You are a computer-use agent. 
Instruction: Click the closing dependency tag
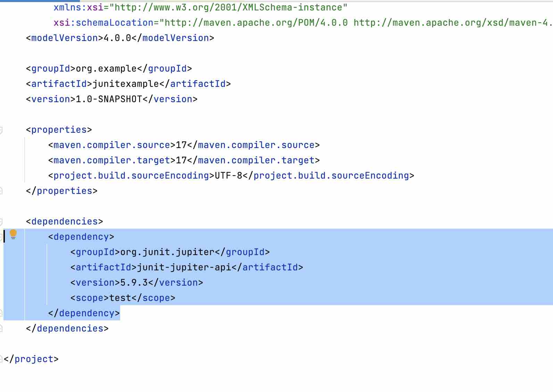pos(84,313)
